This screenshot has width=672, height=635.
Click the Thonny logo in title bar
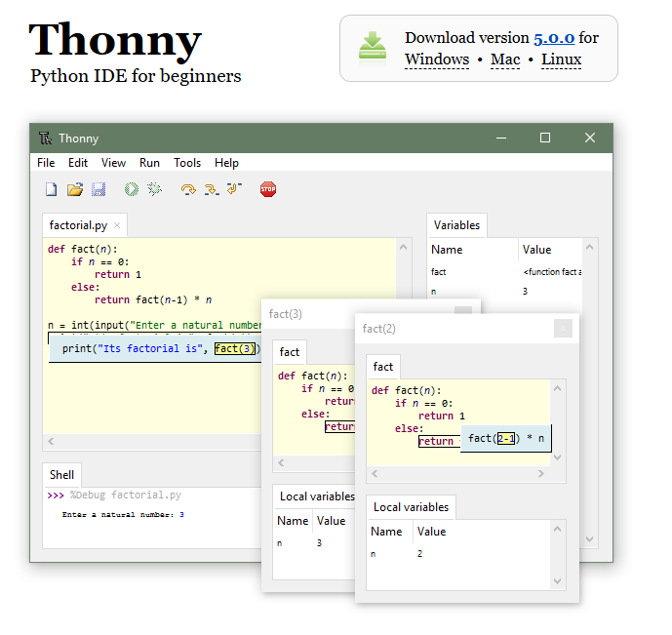[45, 138]
